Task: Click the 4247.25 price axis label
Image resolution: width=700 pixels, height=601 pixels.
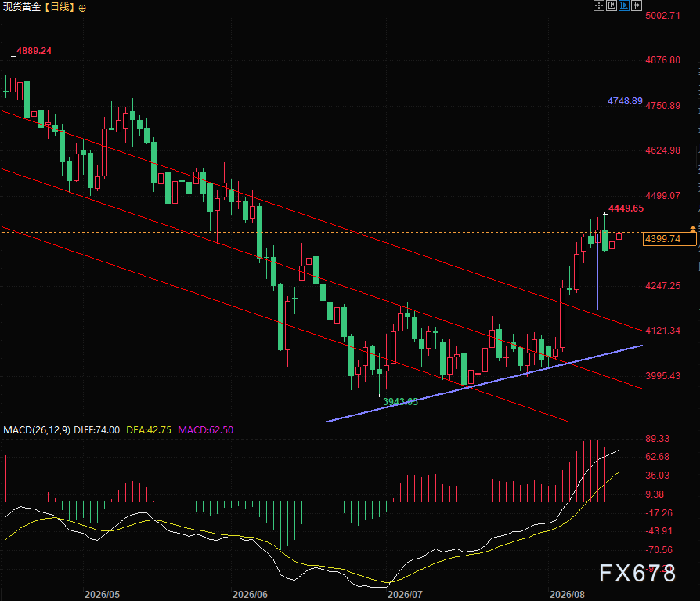Action: pyautogui.click(x=663, y=286)
